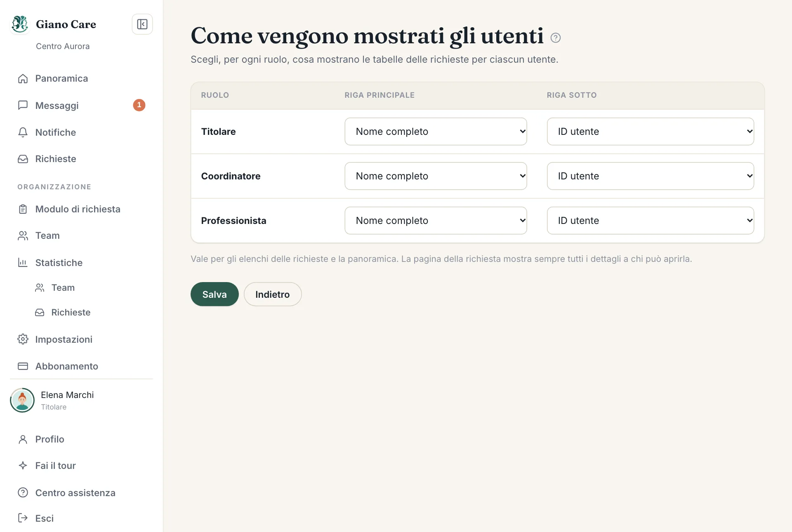Click the Centro Aurora organization name
Image resolution: width=792 pixels, height=532 pixels.
point(63,46)
